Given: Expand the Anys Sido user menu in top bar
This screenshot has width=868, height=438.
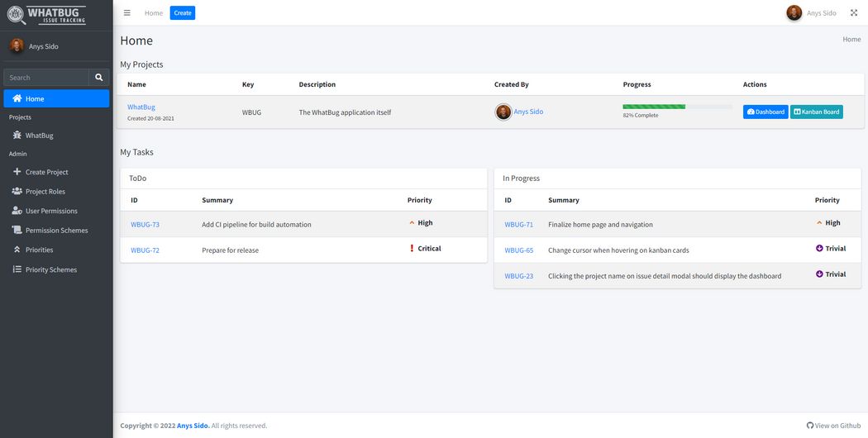Looking at the screenshot, I should click(811, 13).
